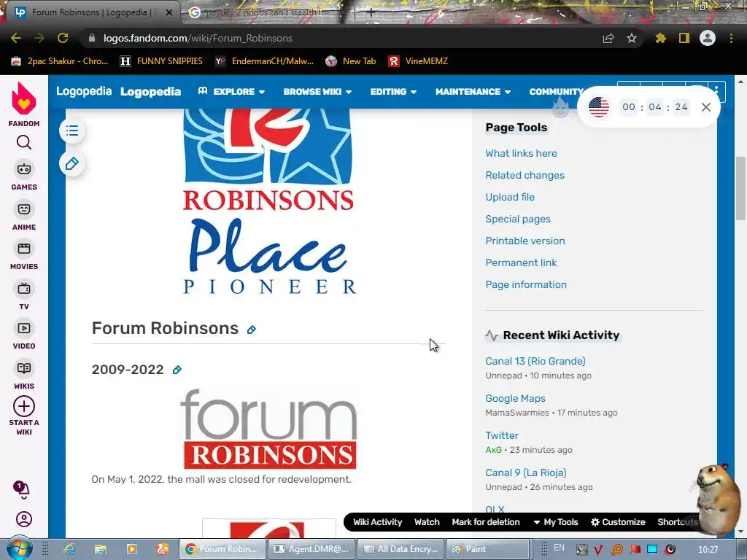Open the user profile avatar in Fandom sidebar
The width and height of the screenshot is (747, 560).
24,519
